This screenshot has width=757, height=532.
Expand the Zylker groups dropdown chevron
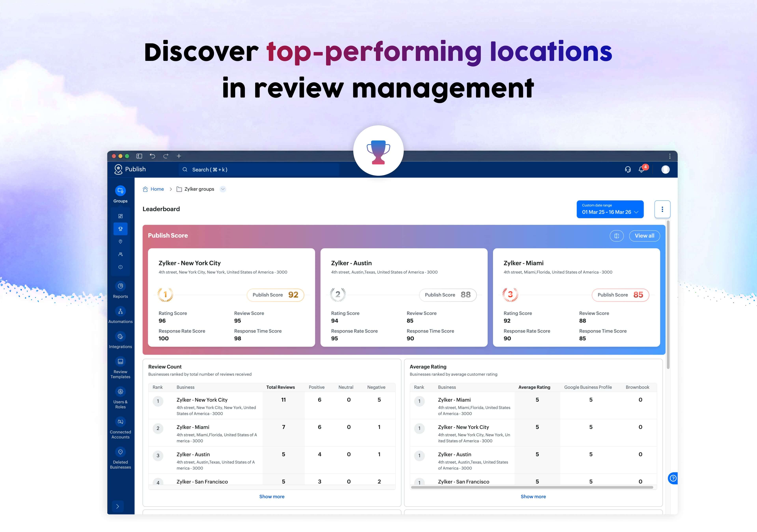[x=223, y=189]
